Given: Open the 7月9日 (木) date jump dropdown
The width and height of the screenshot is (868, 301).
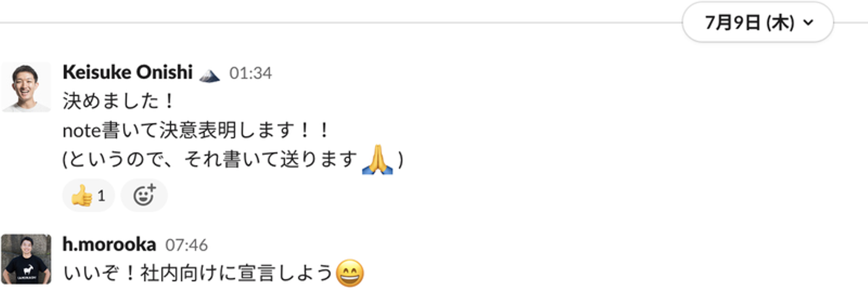Looking at the screenshot, I should [x=758, y=23].
